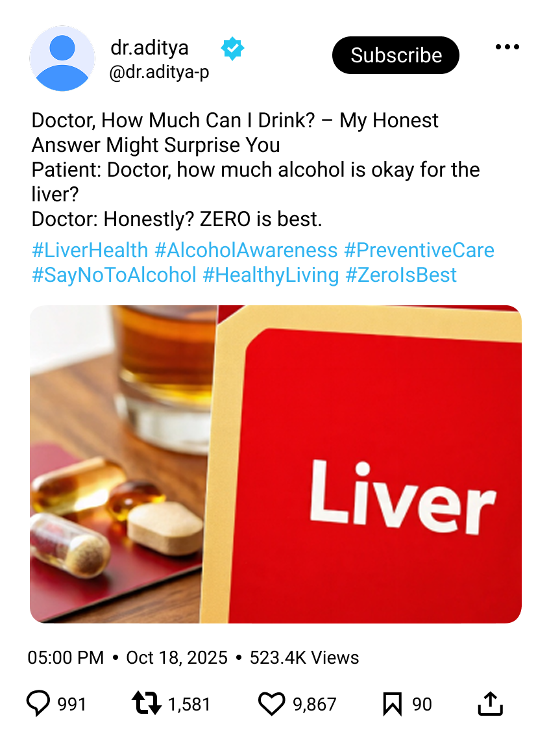The width and height of the screenshot is (549, 756).
Task: View the 523.4K Views analytics
Action: tap(304, 658)
